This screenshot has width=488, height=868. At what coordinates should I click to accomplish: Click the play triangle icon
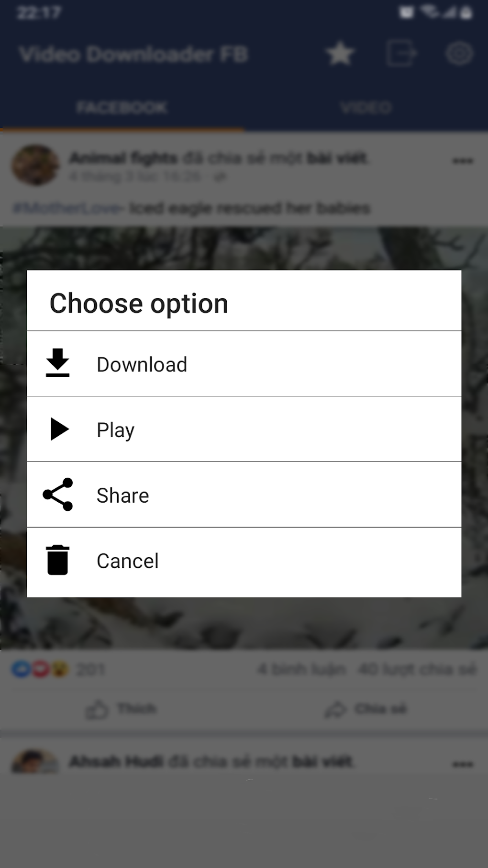click(60, 429)
